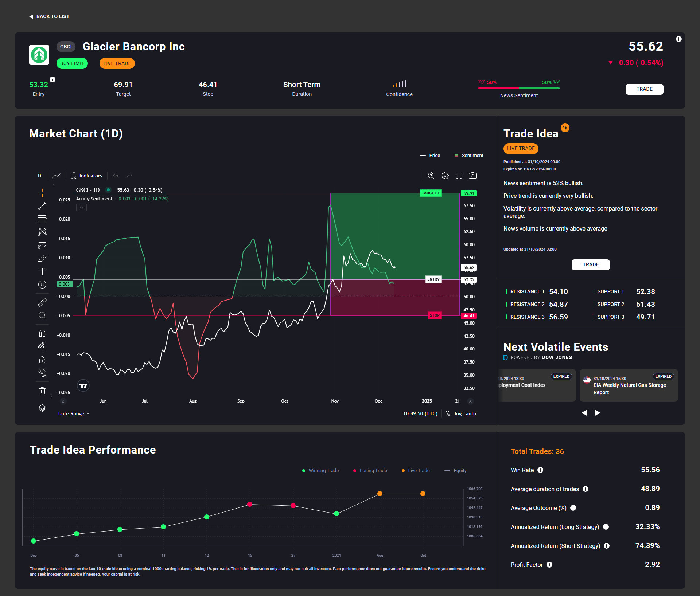Image resolution: width=700 pixels, height=596 pixels.
Task: Open the Fibonacci retracement tools
Action: click(42, 219)
